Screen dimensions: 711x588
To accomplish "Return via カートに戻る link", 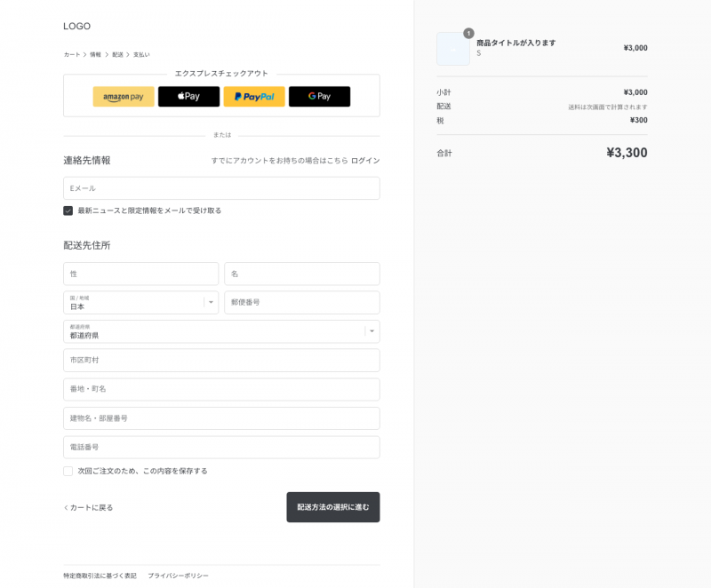I will click(88, 507).
